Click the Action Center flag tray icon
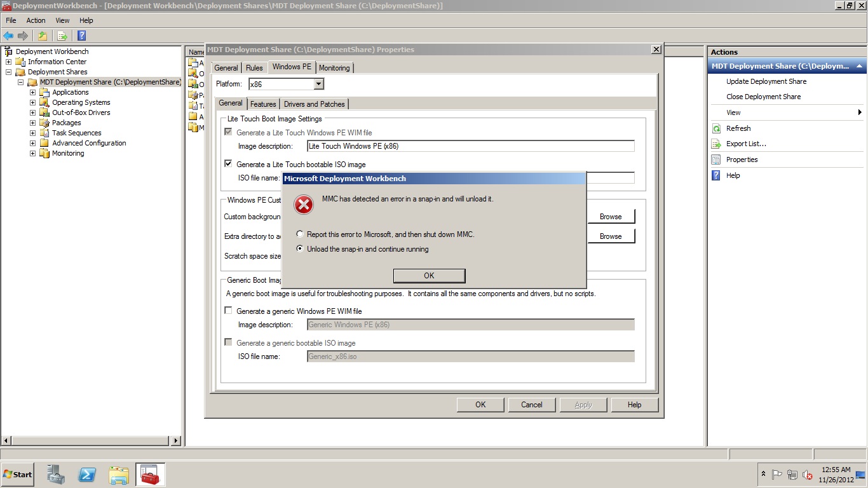 pyautogui.click(x=777, y=475)
